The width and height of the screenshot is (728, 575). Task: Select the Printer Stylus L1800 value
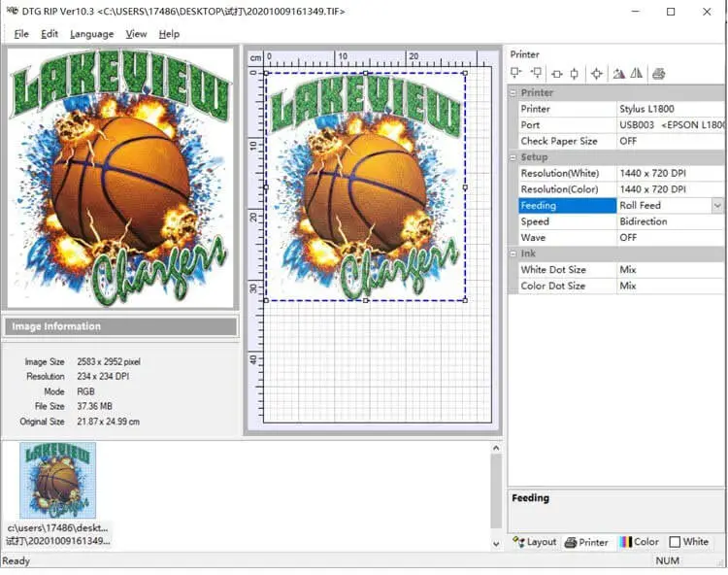point(671,109)
